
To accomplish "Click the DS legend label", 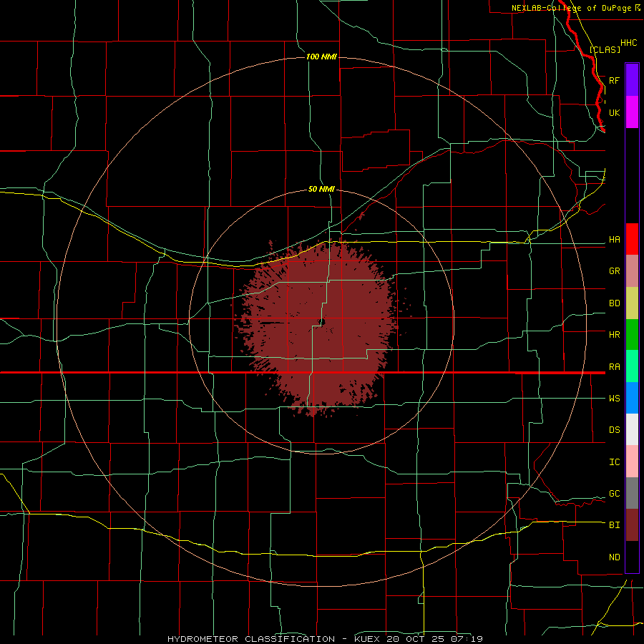I will tap(614, 430).
